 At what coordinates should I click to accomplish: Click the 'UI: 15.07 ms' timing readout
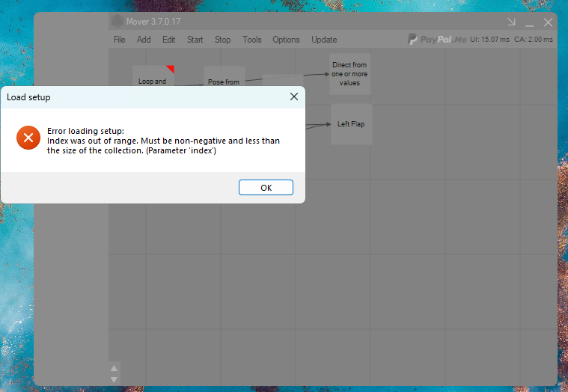489,40
